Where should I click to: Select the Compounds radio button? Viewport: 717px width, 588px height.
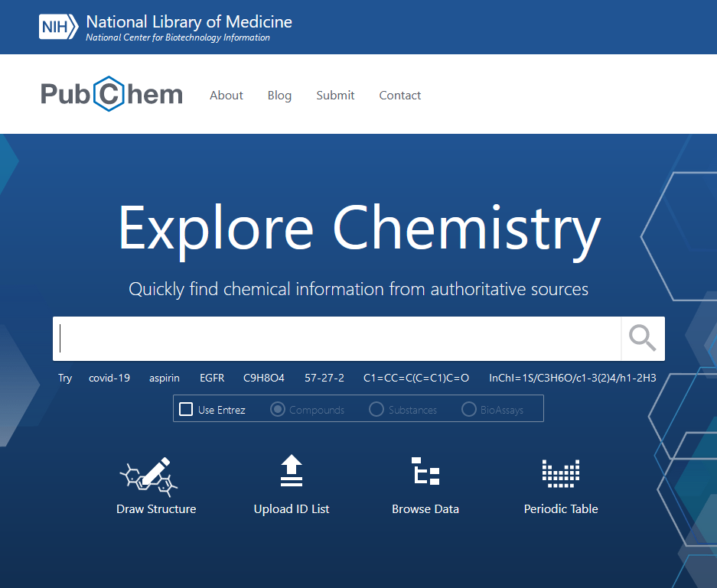pos(279,409)
